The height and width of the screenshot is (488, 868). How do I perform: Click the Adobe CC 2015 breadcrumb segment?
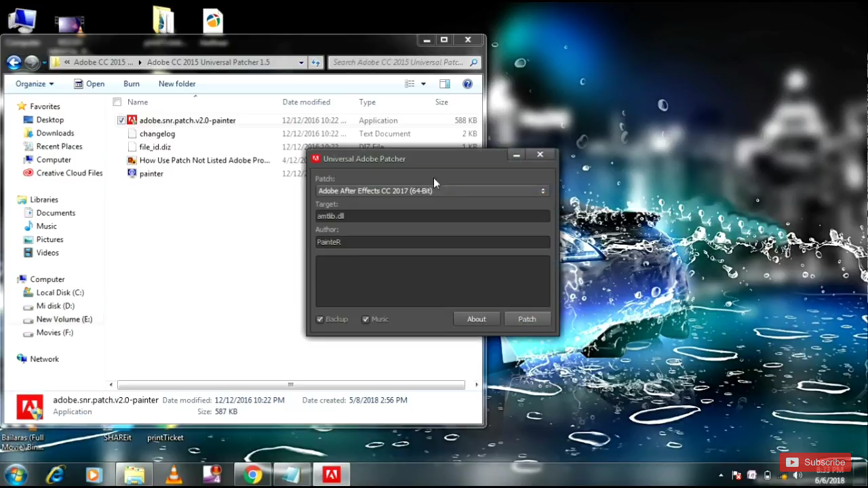point(104,62)
